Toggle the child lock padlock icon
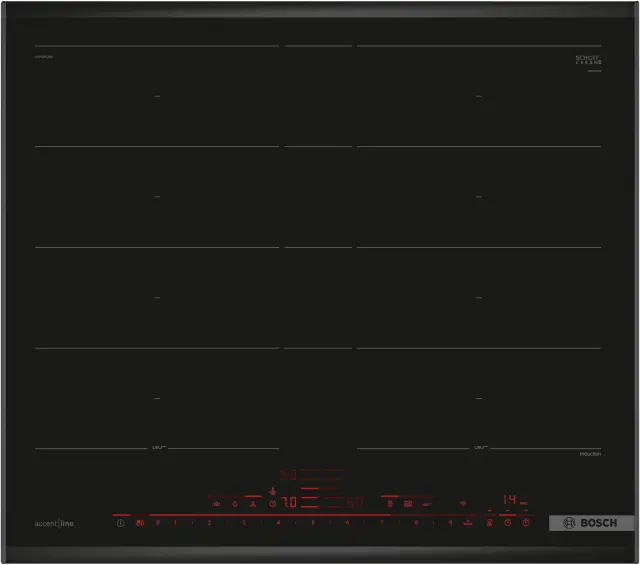 point(489,522)
